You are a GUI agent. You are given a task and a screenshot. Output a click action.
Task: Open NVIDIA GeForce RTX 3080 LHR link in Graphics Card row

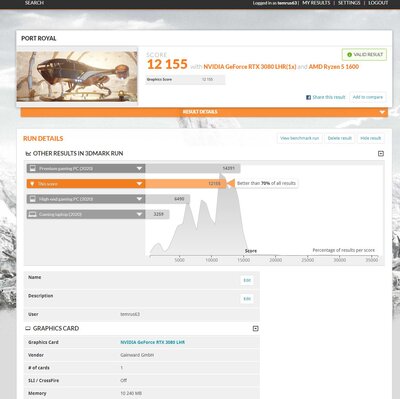(x=152, y=342)
